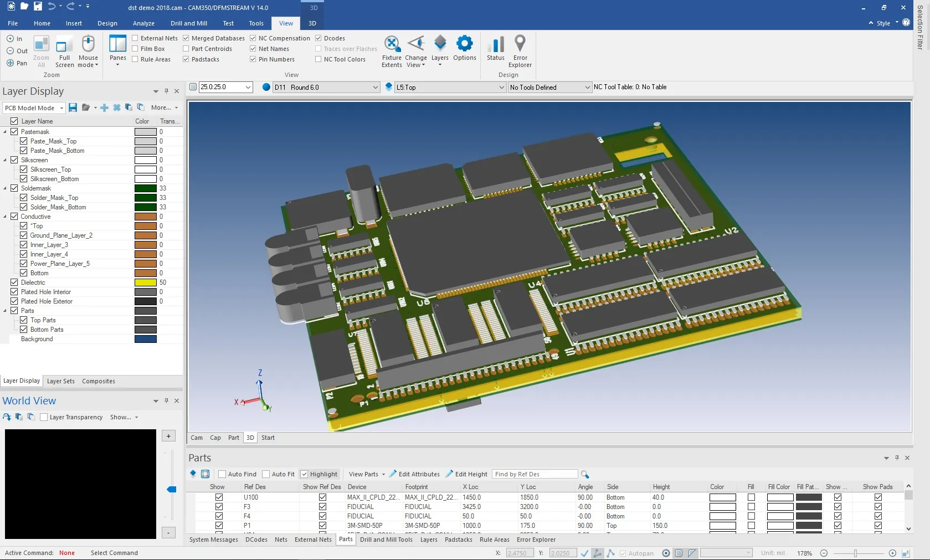This screenshot has width=930, height=560.
Task: Click the Find by Ref Des field
Action: coord(535,474)
